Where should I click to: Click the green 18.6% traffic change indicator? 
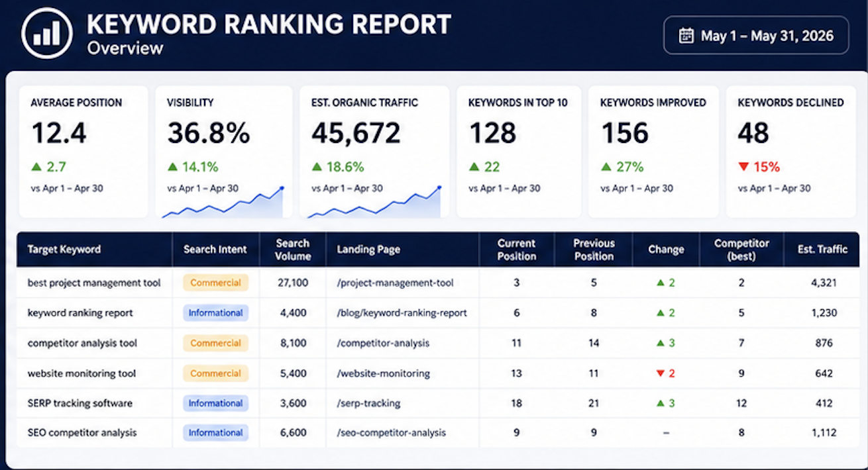point(338,167)
